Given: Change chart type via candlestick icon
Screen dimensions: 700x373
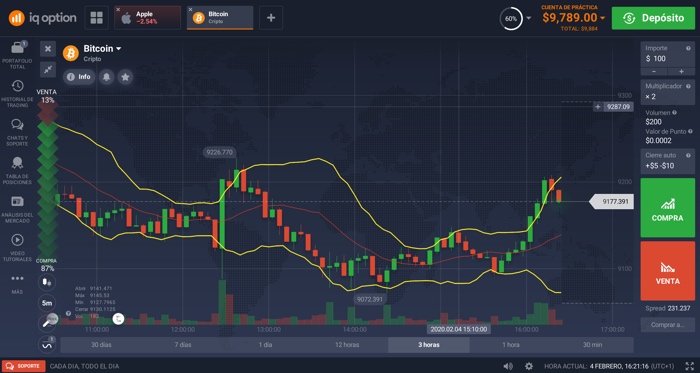Looking at the screenshot, I should click(x=47, y=282).
